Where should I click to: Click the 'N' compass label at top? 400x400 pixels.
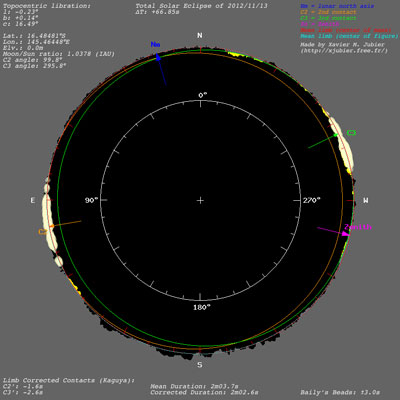(x=200, y=35)
